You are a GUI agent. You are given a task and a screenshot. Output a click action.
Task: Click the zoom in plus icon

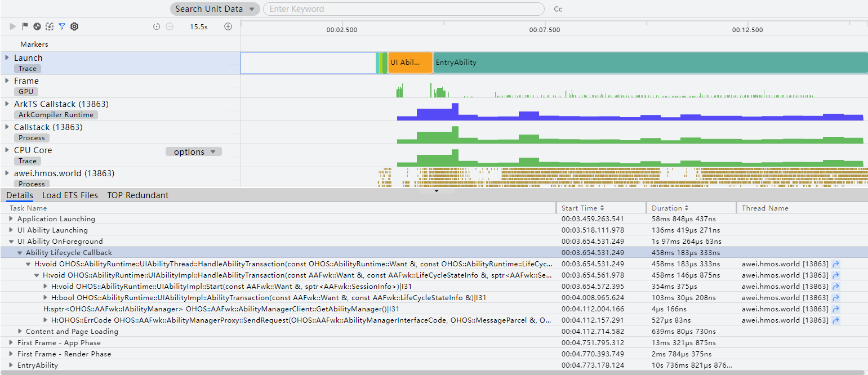pos(228,26)
